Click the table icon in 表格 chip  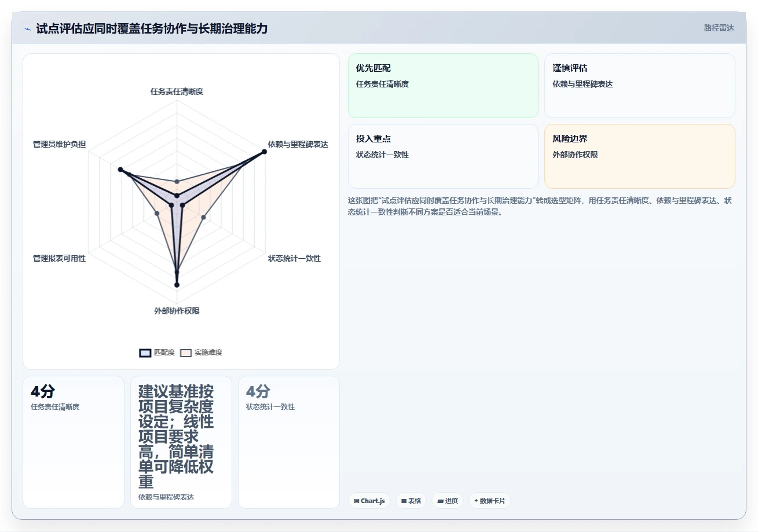[404, 501]
